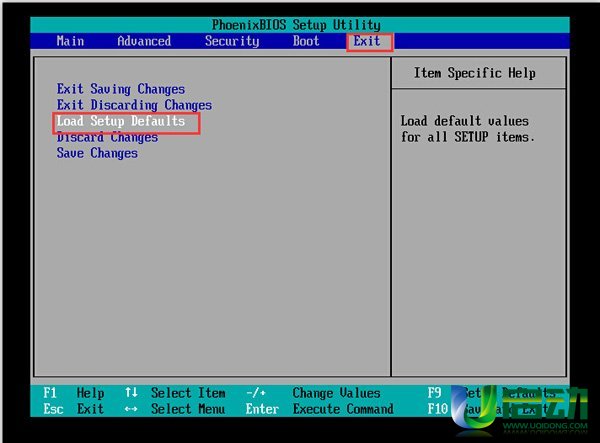The width and height of the screenshot is (600, 443).
Task: Click the left/right arrows icon
Action: [x=131, y=409]
